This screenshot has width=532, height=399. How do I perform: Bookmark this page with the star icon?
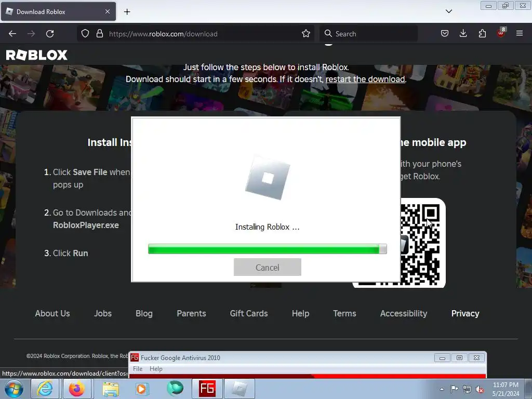pos(305,34)
